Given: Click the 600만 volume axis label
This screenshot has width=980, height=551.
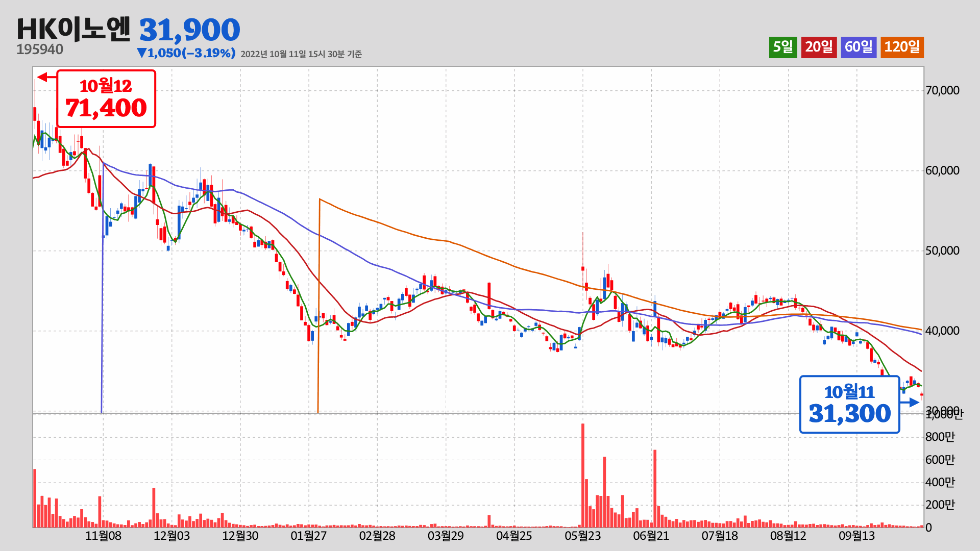Looking at the screenshot, I should (940, 460).
